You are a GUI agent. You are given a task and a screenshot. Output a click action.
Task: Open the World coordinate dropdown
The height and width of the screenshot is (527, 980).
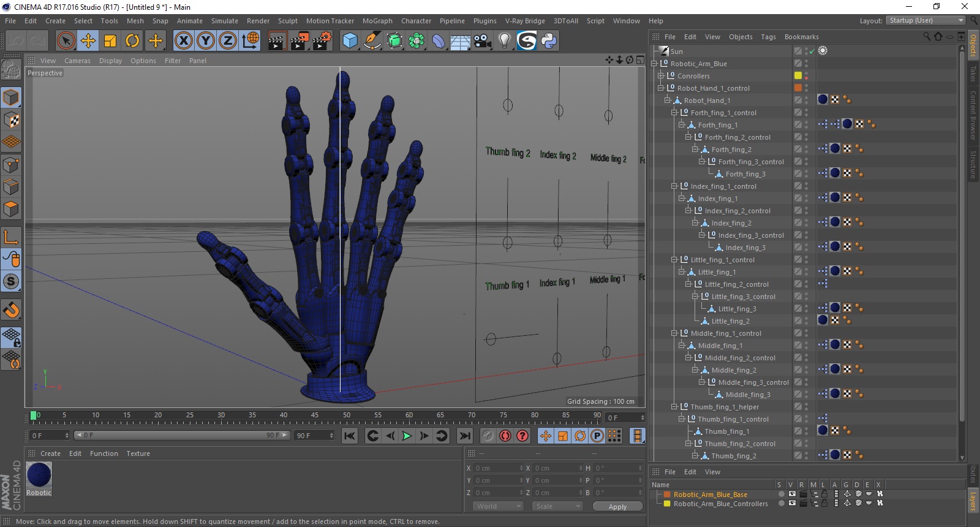[x=497, y=506]
